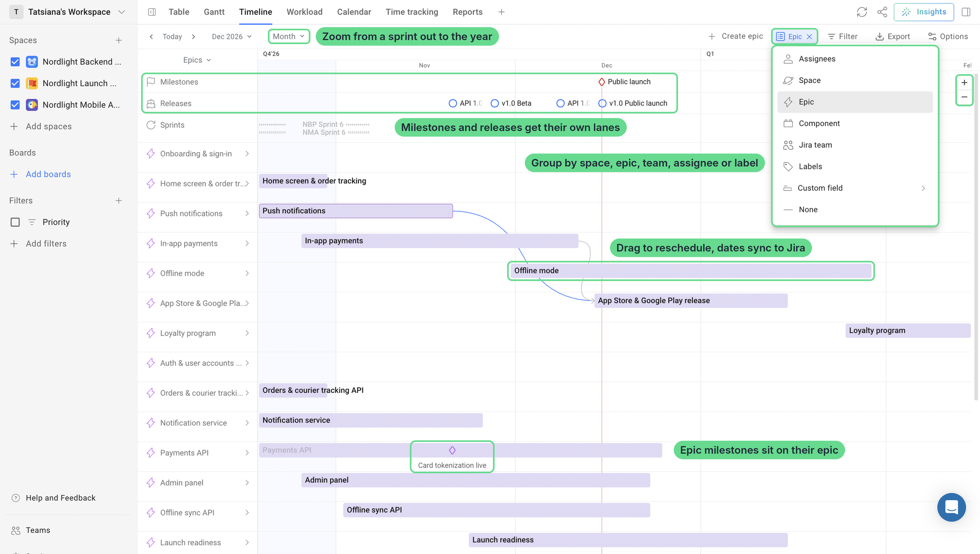
Task: Go to next period arrow
Action: point(193,36)
